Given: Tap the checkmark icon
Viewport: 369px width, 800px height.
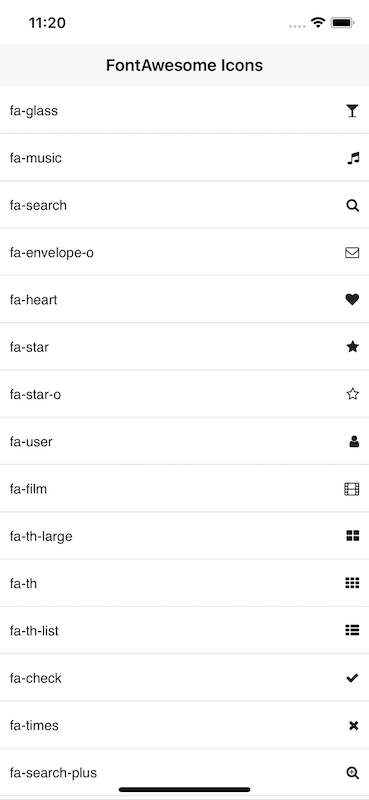Looking at the screenshot, I should [x=352, y=678].
